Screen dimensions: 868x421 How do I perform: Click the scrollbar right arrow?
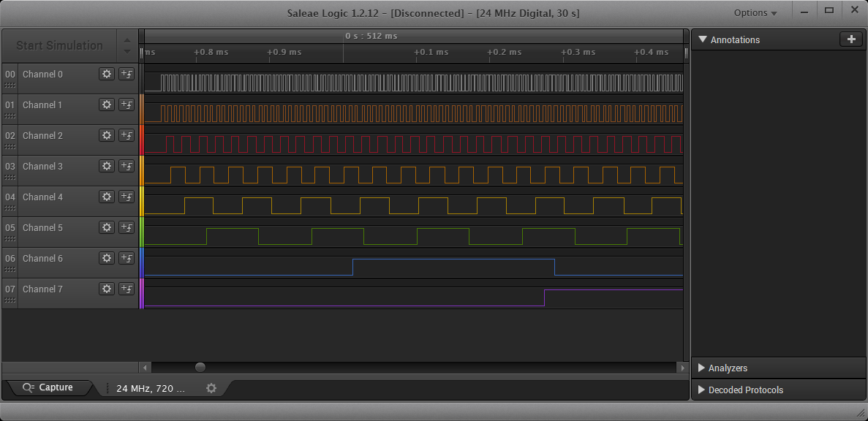[682, 367]
